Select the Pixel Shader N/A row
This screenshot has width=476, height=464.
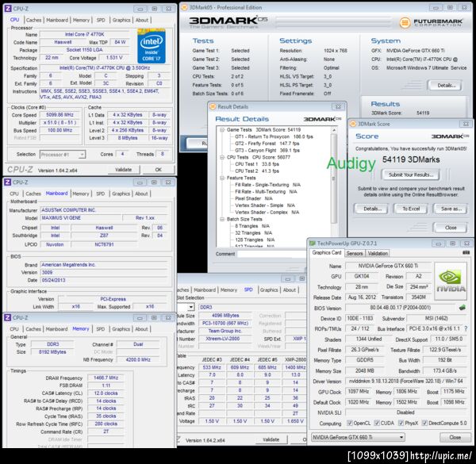254,198
